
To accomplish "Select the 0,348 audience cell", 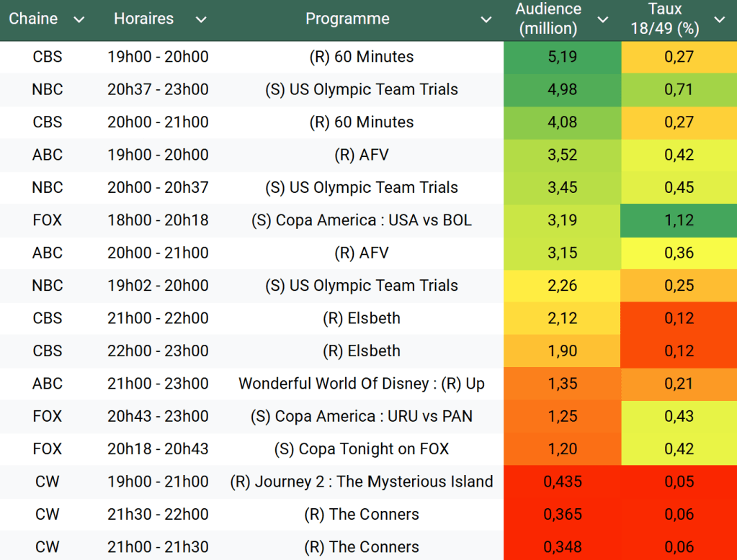I will click(562, 547).
